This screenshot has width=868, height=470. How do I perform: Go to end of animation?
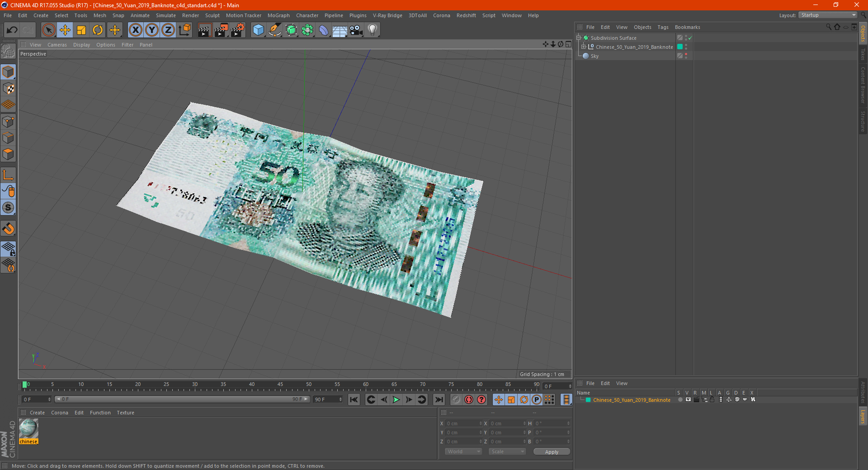coord(439,399)
